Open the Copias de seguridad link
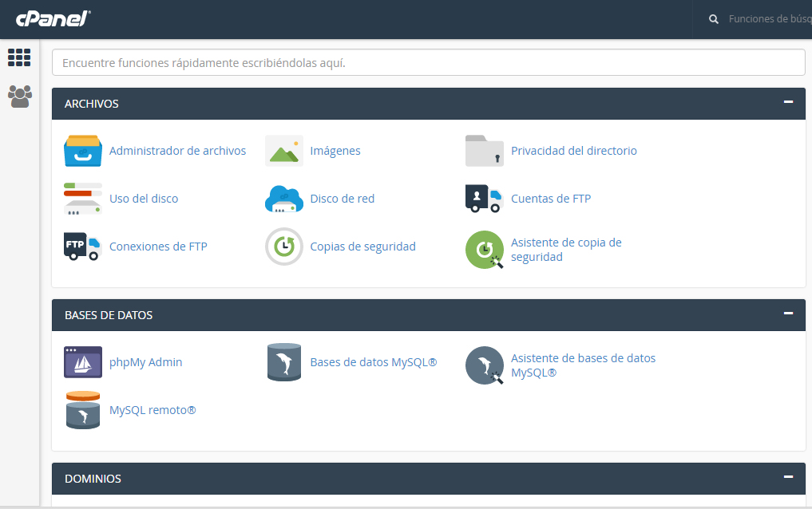This screenshot has height=509, width=812. pyautogui.click(x=363, y=247)
